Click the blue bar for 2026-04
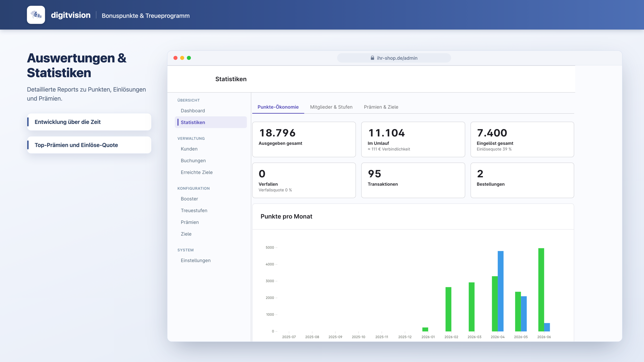Screen dimensions: 644x362 (500, 291)
